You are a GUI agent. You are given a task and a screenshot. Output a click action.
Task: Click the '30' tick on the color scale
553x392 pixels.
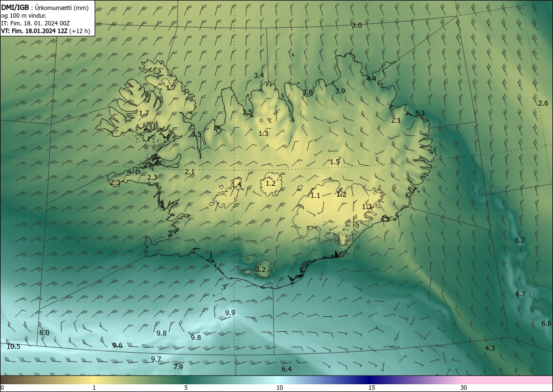pos(464,388)
